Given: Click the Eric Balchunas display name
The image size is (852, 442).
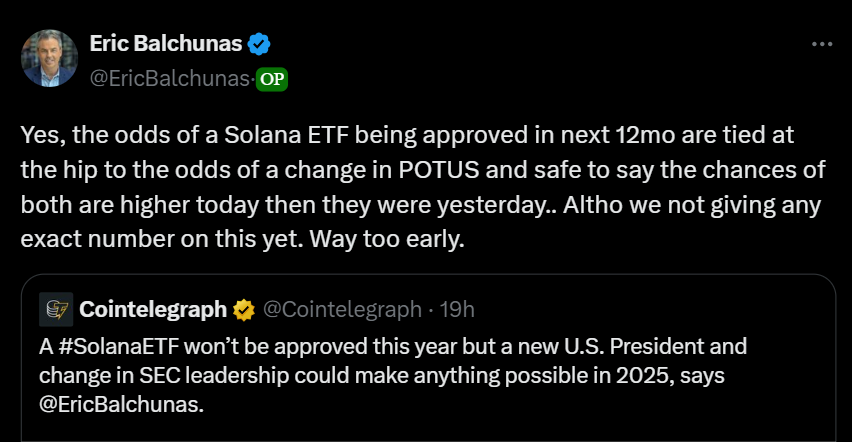Looking at the screenshot, I should 166,43.
